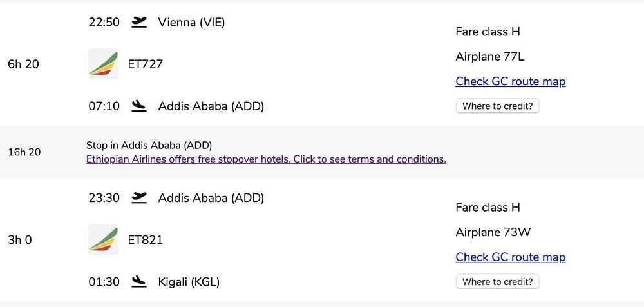644x307 pixels.
Task: Click the Ethiopian Airlines logo beside ET821
Action: (103, 240)
